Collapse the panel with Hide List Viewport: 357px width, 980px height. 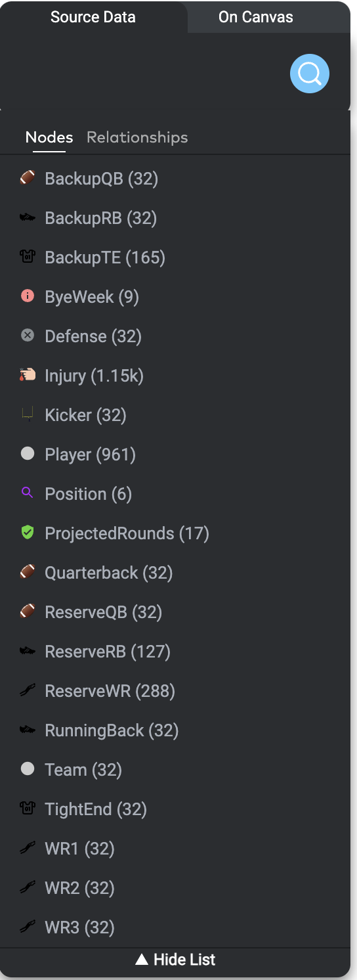[175, 960]
